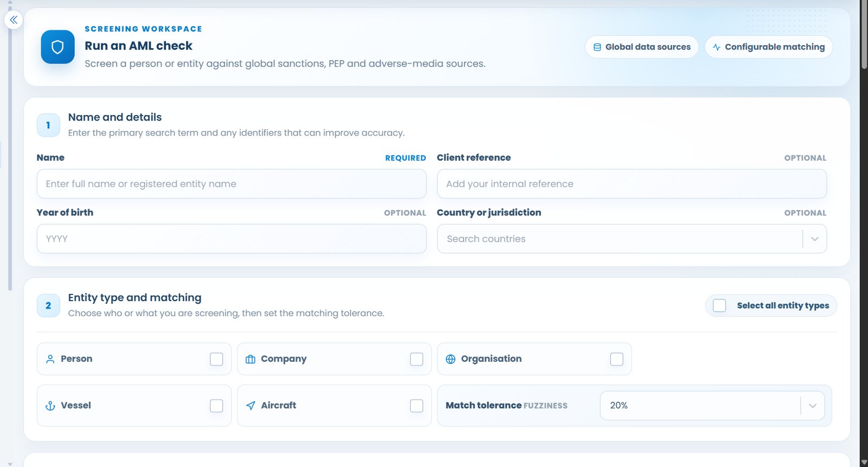The width and height of the screenshot is (868, 467).
Task: Click the step 1 number badge
Action: pos(48,125)
